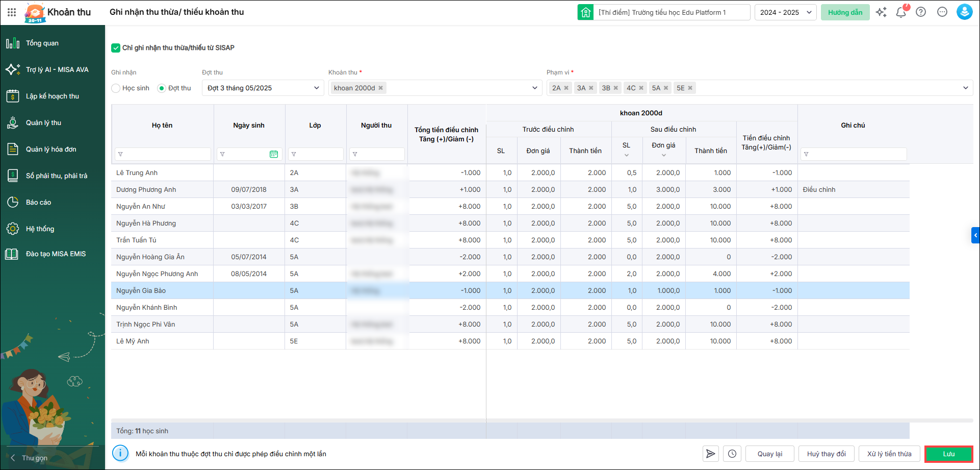Viewport: 980px width, 470px height.
Task: Click the Xử lý tiền thừa button
Action: point(889,454)
